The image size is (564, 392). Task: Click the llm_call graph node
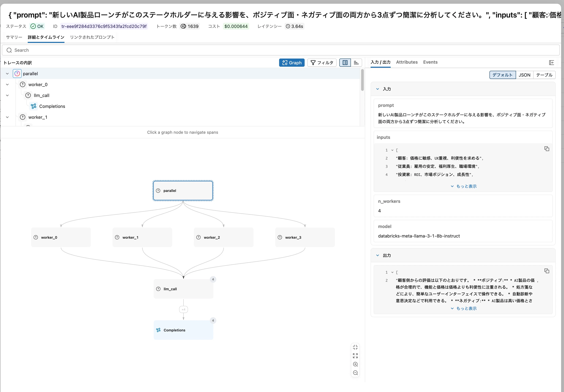point(183,289)
